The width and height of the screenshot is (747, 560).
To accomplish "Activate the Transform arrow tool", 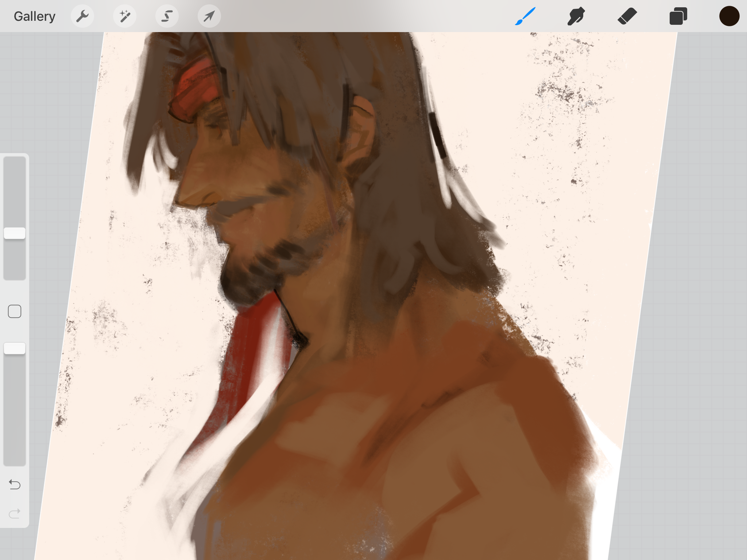I will click(209, 16).
